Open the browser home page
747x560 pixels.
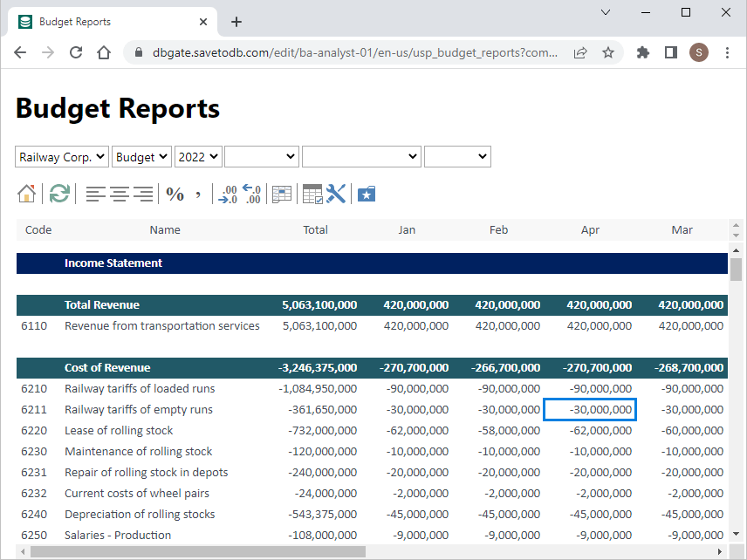(104, 52)
